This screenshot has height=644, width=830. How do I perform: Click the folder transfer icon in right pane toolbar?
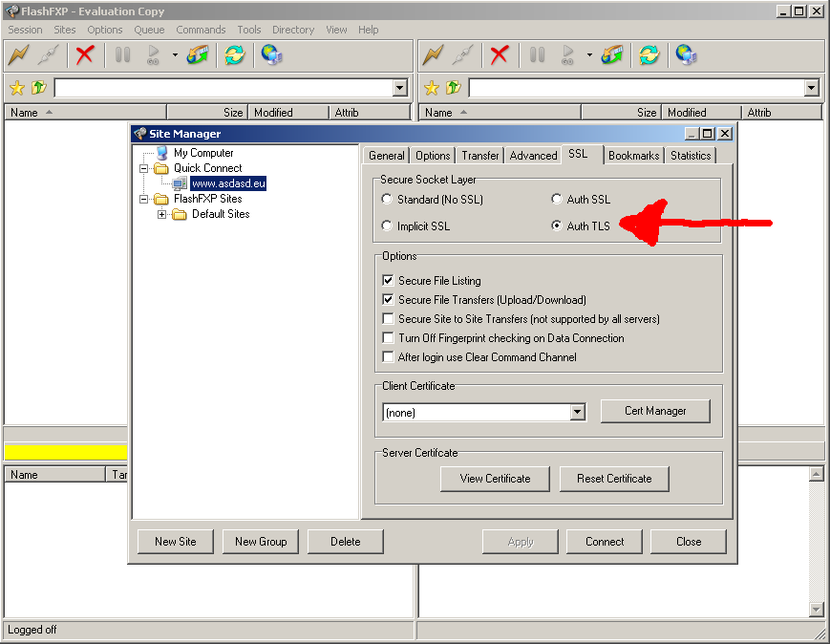(612, 54)
